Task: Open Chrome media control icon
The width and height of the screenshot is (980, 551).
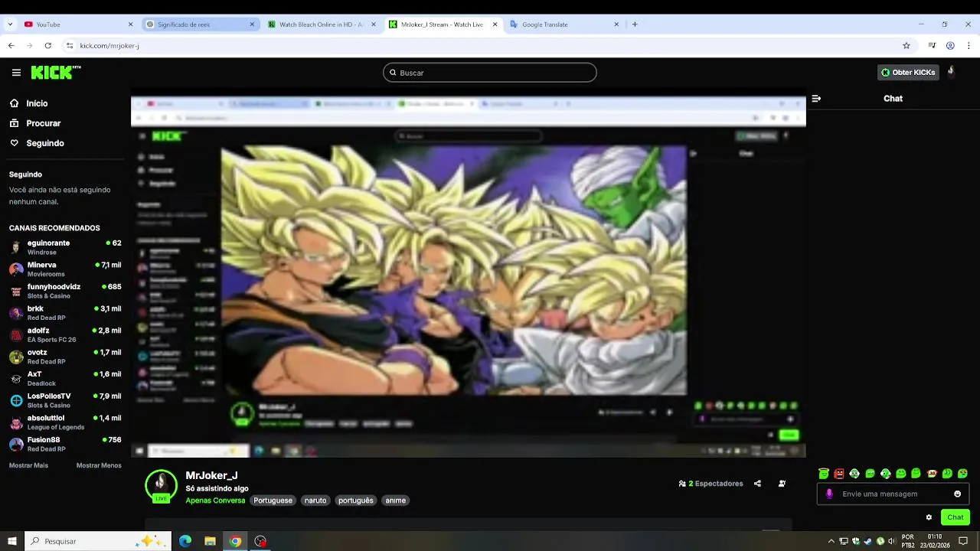Action: pyautogui.click(x=932, y=45)
